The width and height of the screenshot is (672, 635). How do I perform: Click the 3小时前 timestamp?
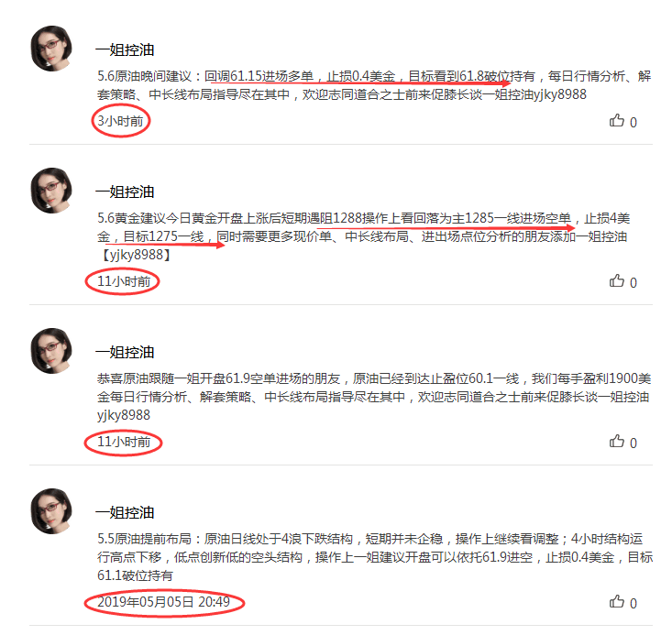pos(120,121)
